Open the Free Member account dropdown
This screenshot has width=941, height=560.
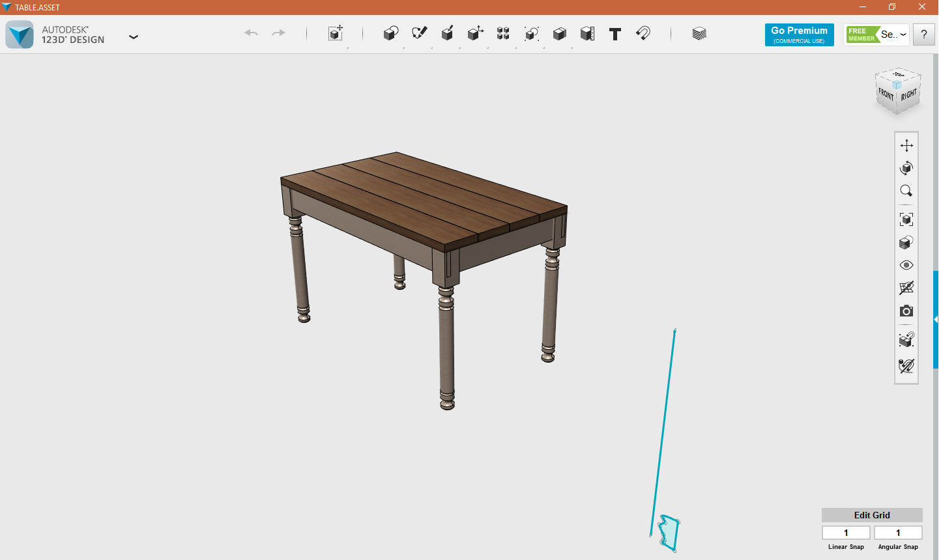click(876, 34)
